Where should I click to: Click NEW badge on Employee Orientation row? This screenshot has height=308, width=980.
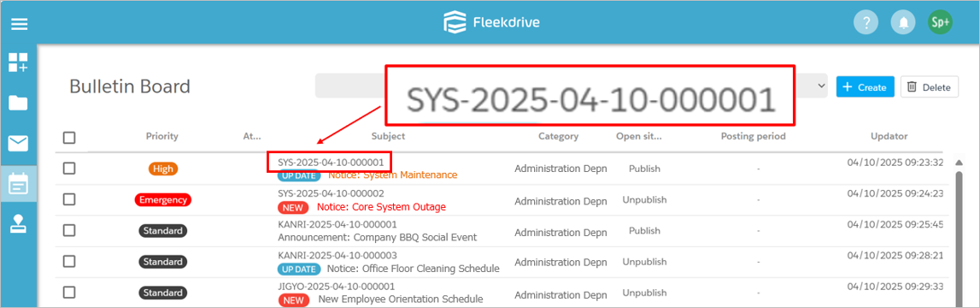click(x=293, y=299)
